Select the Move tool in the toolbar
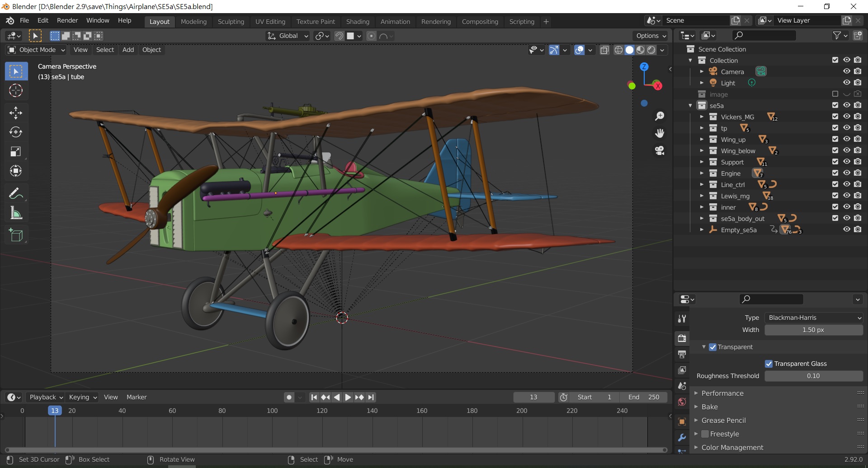This screenshot has height=468, width=868. [x=16, y=112]
